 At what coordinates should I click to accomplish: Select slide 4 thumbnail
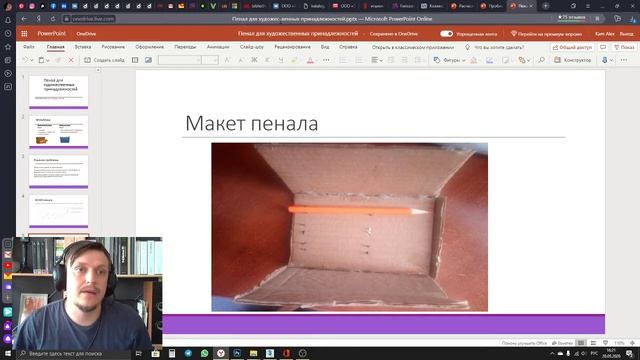pyautogui.click(x=59, y=211)
